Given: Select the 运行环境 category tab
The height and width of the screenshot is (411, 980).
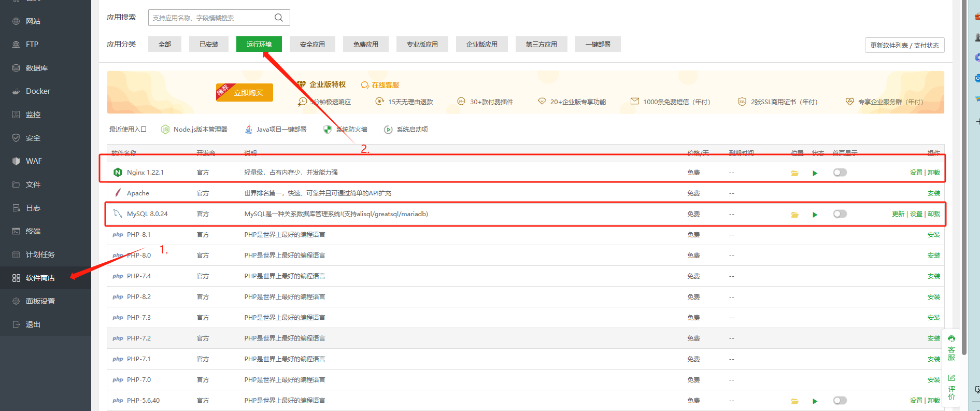Looking at the screenshot, I should 259,44.
